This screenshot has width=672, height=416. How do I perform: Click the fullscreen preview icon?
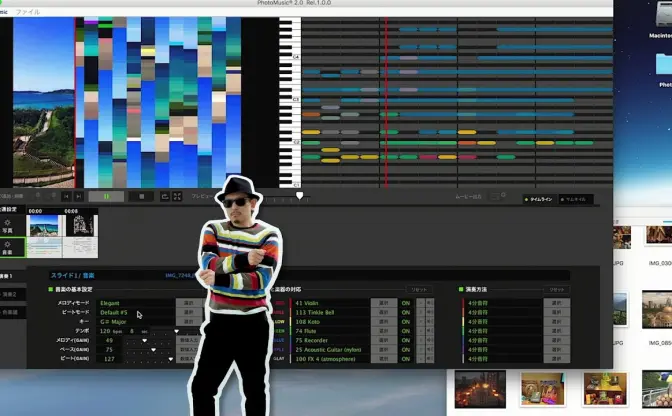pos(177,196)
